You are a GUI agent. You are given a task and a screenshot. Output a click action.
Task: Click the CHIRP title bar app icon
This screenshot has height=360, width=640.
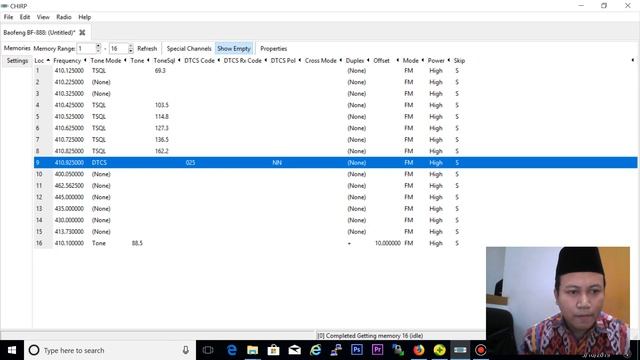coord(4,6)
